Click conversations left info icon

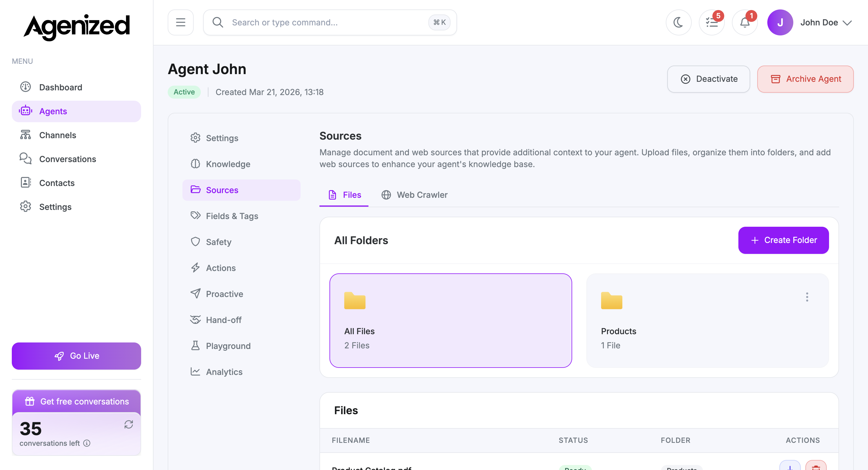point(87,443)
